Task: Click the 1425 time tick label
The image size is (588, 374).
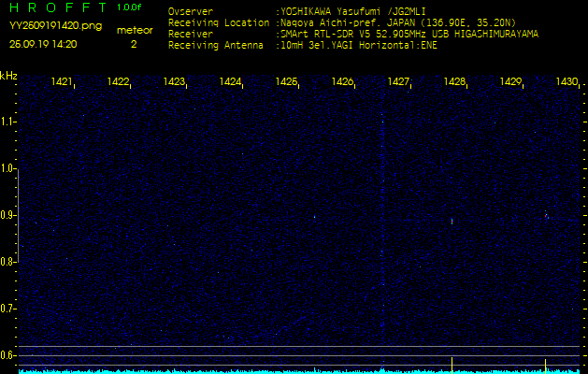Action: coord(286,81)
